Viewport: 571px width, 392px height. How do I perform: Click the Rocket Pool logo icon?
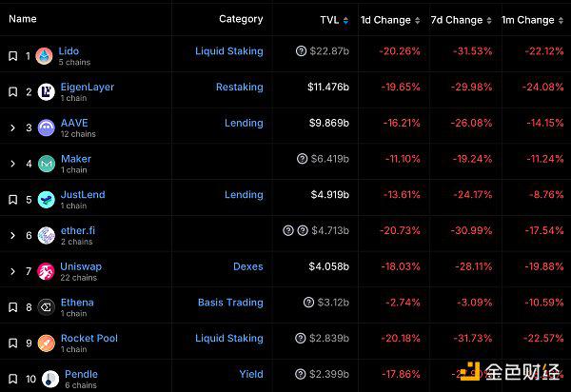click(47, 343)
